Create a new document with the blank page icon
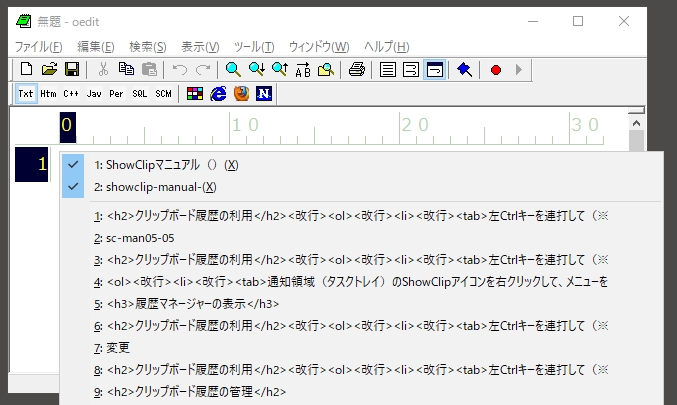This screenshot has height=405, width=677. point(26,69)
